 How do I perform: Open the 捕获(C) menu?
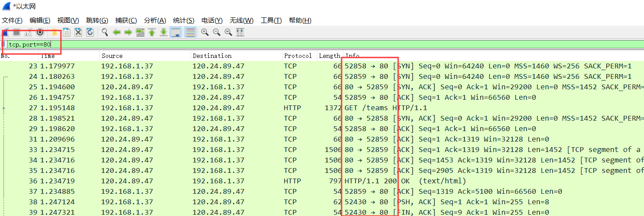pyautogui.click(x=126, y=20)
